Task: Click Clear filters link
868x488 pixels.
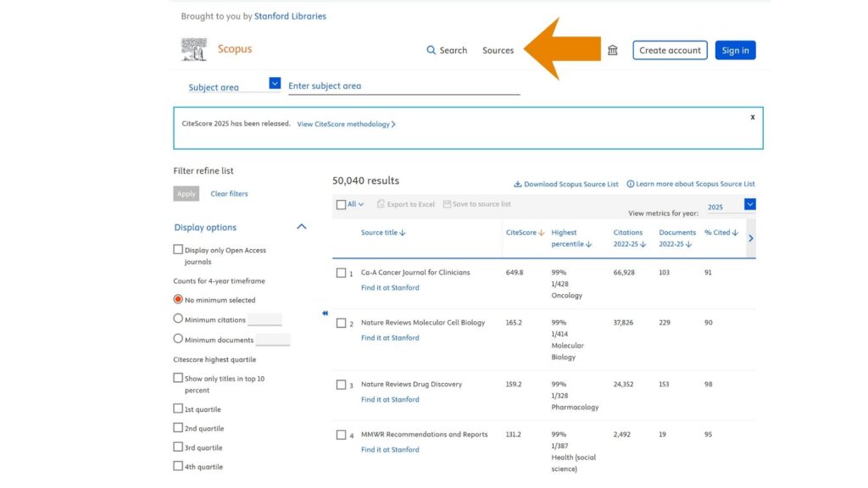Action: pyautogui.click(x=229, y=194)
